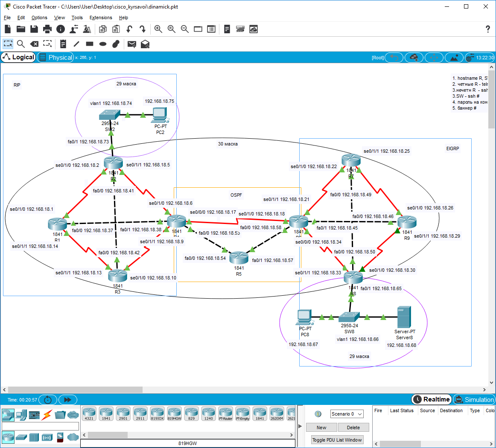
Task: Open the Edit menu
Action: coord(21,17)
